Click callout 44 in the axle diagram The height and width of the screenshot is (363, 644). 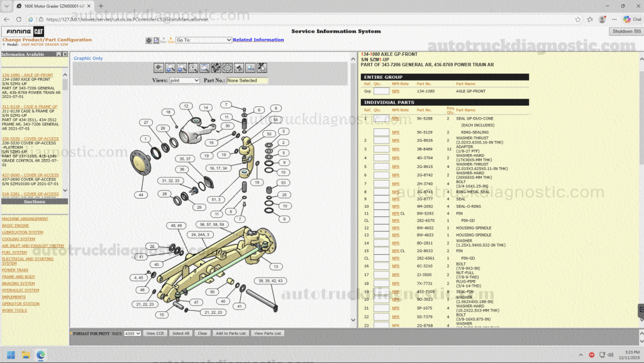(x=141, y=194)
